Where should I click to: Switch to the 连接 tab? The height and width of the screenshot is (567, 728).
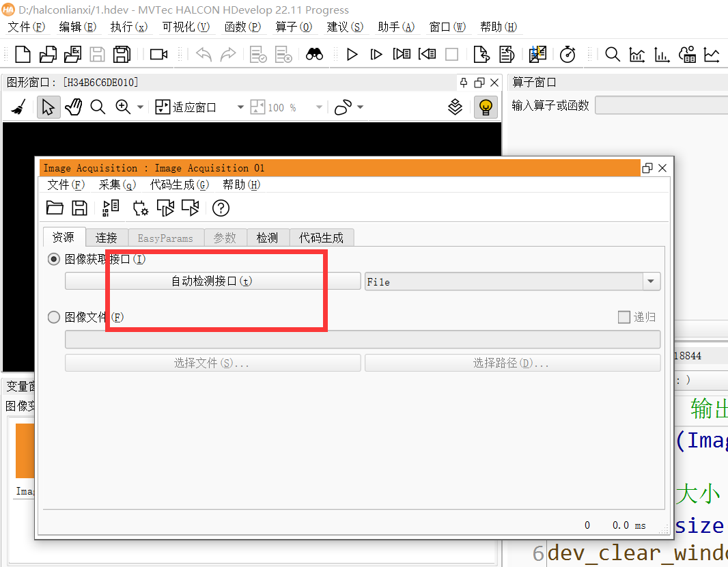click(107, 238)
